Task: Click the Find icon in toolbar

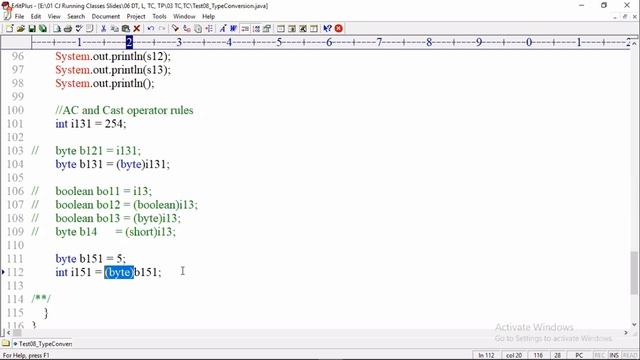Action: 176,29
